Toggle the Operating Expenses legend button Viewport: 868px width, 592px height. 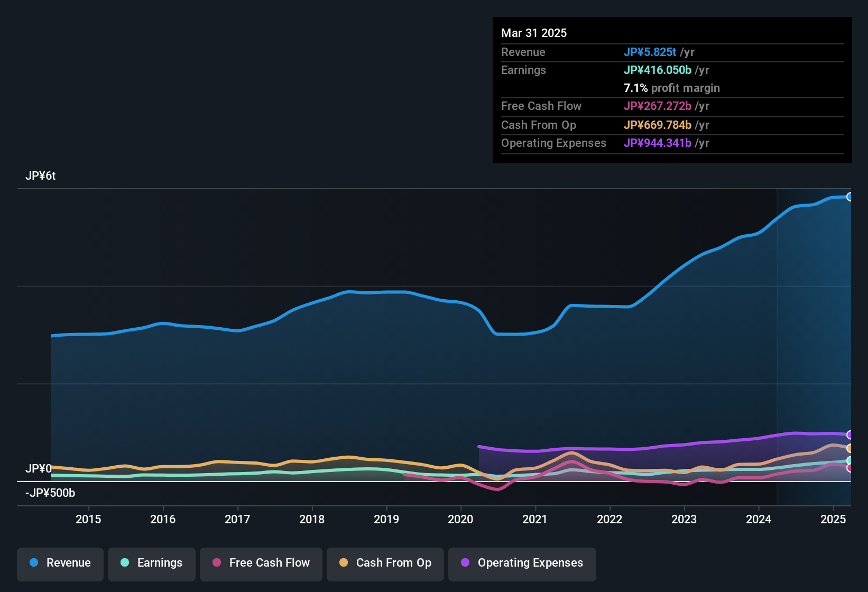522,564
